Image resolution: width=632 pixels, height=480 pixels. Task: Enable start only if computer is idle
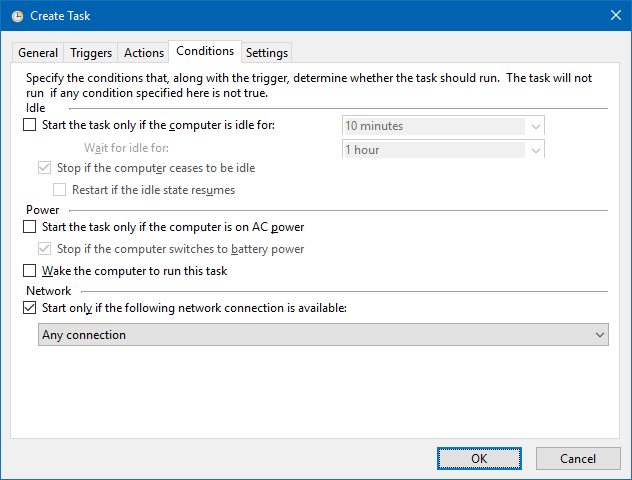[29, 125]
